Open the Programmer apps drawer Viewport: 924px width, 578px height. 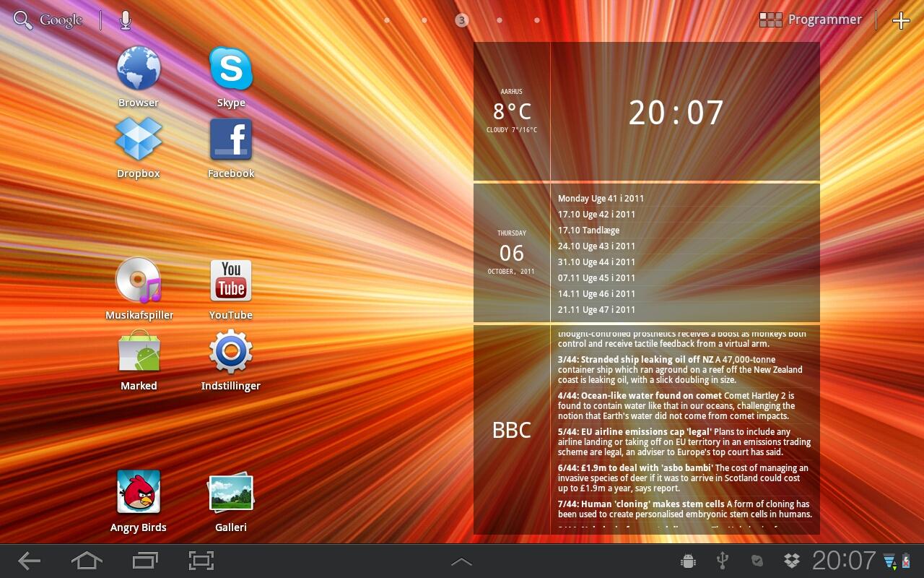point(811,20)
